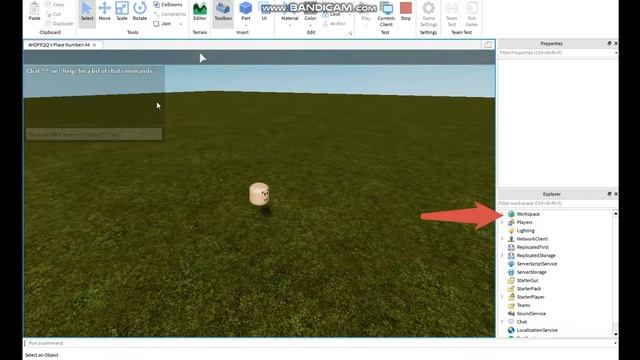Activate the Scale tool

[122, 11]
